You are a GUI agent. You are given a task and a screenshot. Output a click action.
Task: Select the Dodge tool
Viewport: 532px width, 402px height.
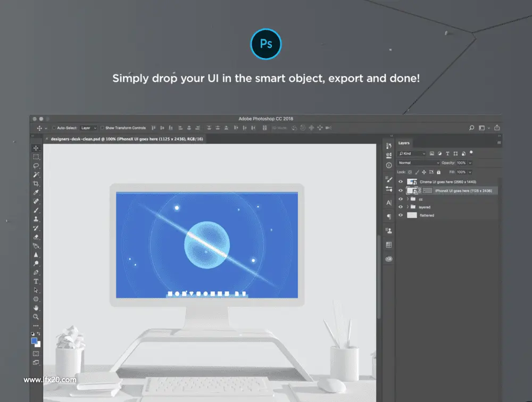coord(36,264)
